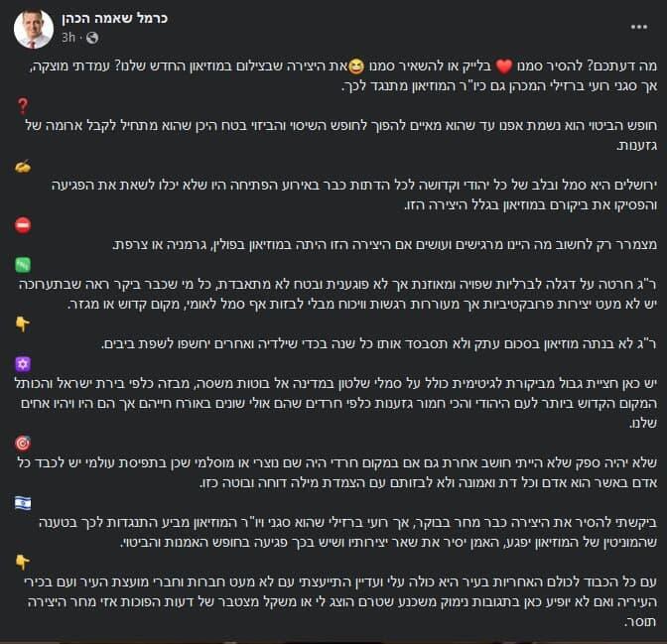The height and width of the screenshot is (644, 667).
Task: Open the post options three-dot menu
Action: point(639,27)
